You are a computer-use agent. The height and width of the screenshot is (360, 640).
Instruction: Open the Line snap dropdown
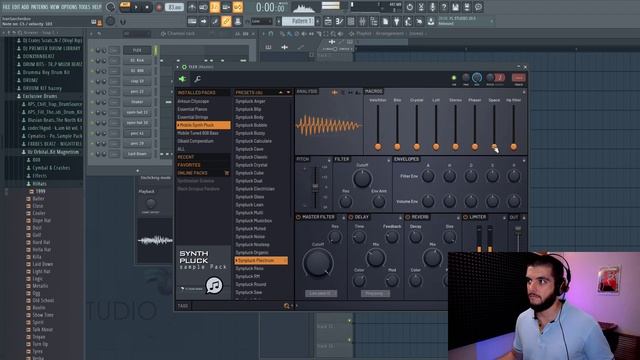[x=261, y=21]
